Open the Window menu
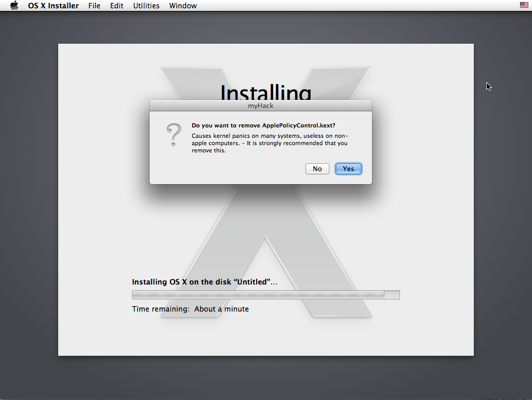Viewport: 532px width, 400px height. pyautogui.click(x=183, y=6)
